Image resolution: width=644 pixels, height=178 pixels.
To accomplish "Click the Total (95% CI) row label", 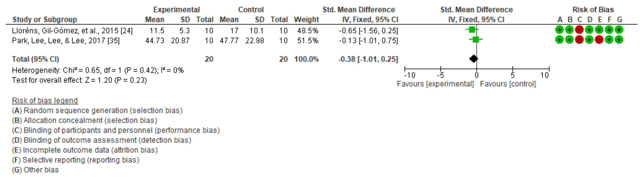I will [35, 59].
